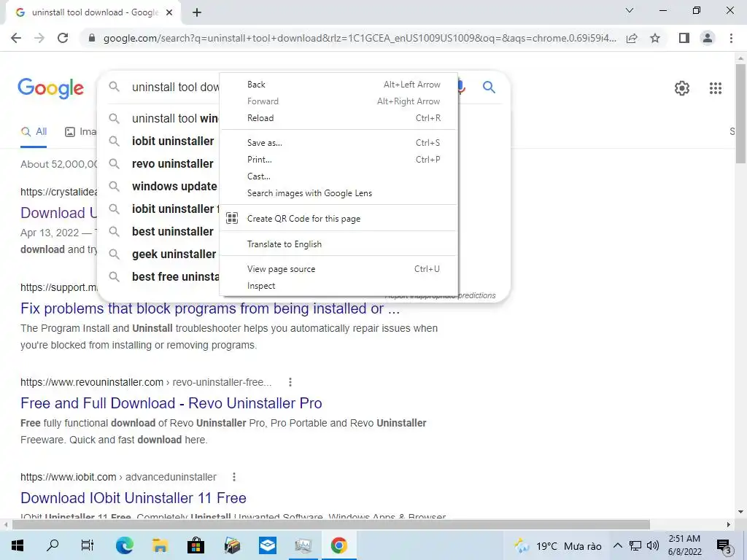
Task: Open 'Free and Full Download - Revo Uninstaller Pro'
Action: [x=171, y=402]
